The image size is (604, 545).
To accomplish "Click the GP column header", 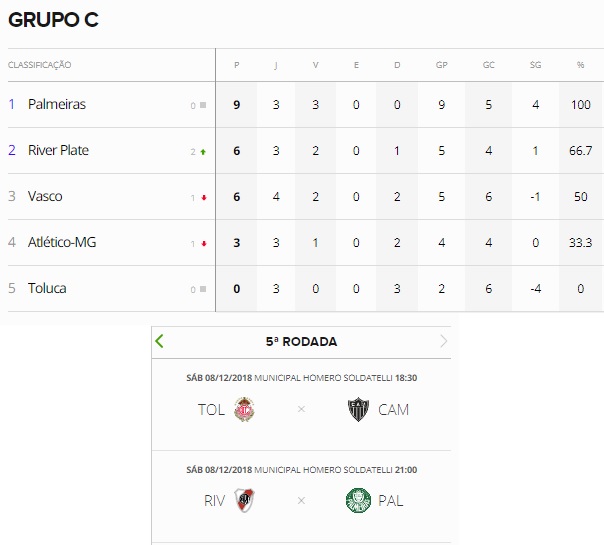I will tap(441, 65).
